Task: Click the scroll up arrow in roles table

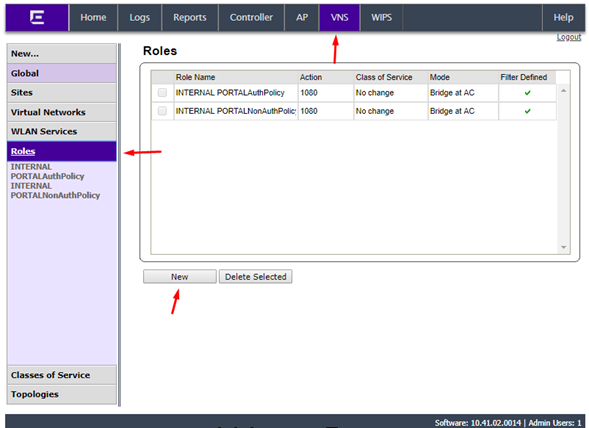Action: pyautogui.click(x=563, y=91)
